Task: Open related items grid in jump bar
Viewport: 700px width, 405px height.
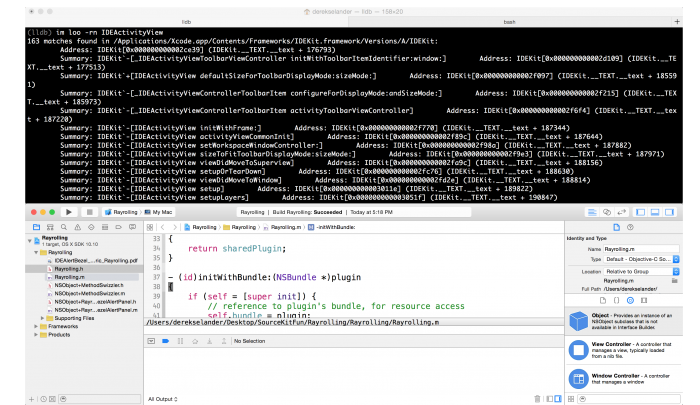Action: pos(150,227)
